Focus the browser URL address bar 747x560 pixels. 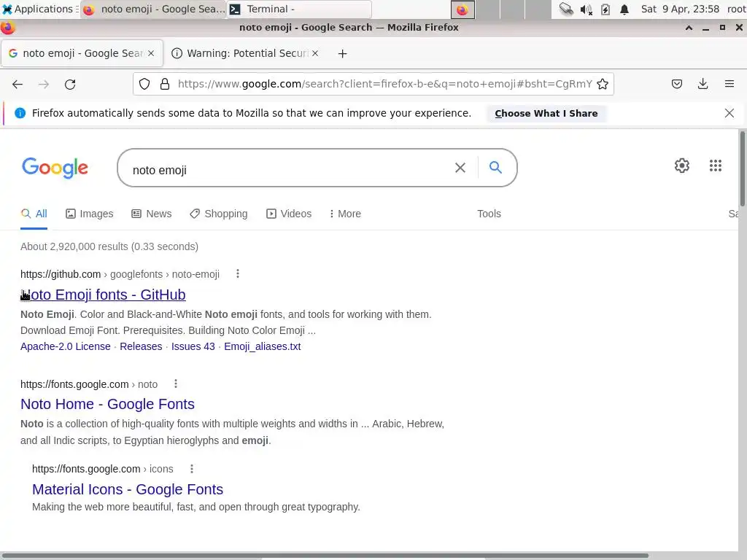385,85
